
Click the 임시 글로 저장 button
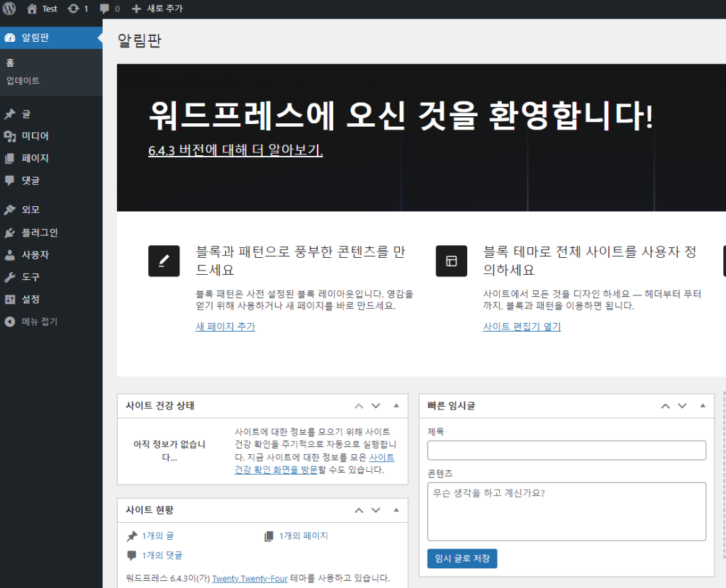point(462,558)
